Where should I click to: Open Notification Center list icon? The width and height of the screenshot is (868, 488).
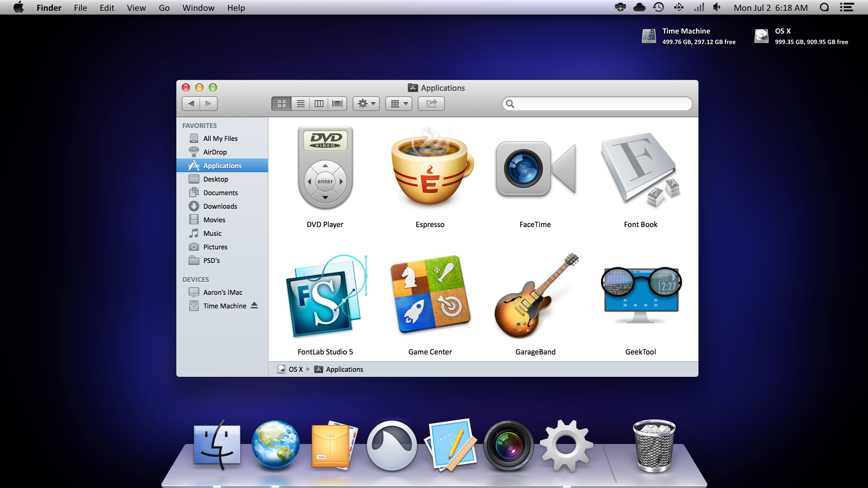(847, 7)
